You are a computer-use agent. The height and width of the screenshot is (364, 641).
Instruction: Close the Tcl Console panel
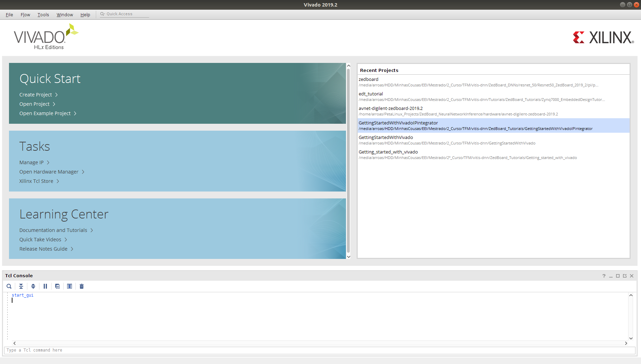632,276
